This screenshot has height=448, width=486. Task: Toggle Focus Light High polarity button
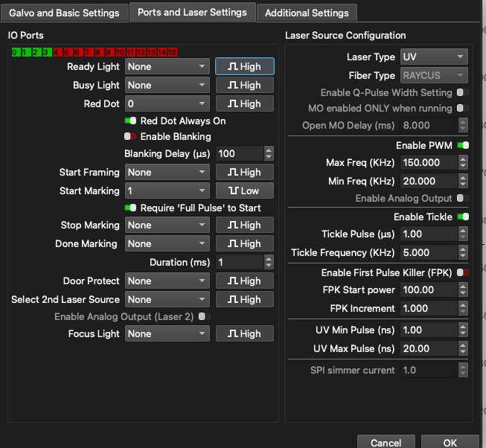[x=244, y=333]
